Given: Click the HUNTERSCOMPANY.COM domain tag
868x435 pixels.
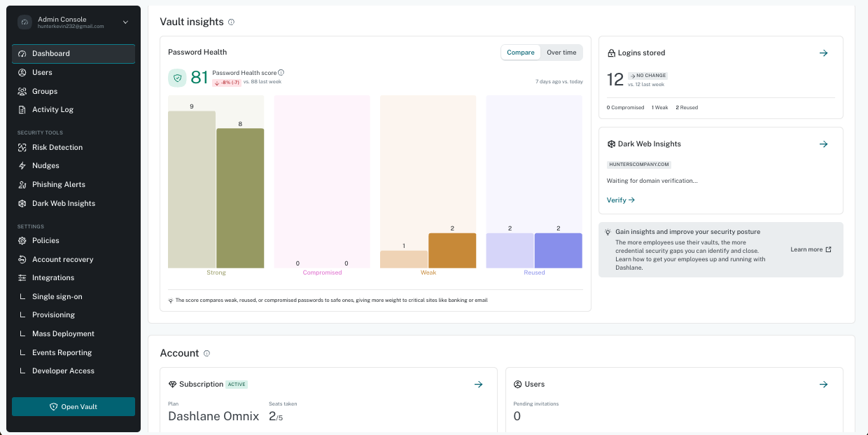Looking at the screenshot, I should coord(639,165).
